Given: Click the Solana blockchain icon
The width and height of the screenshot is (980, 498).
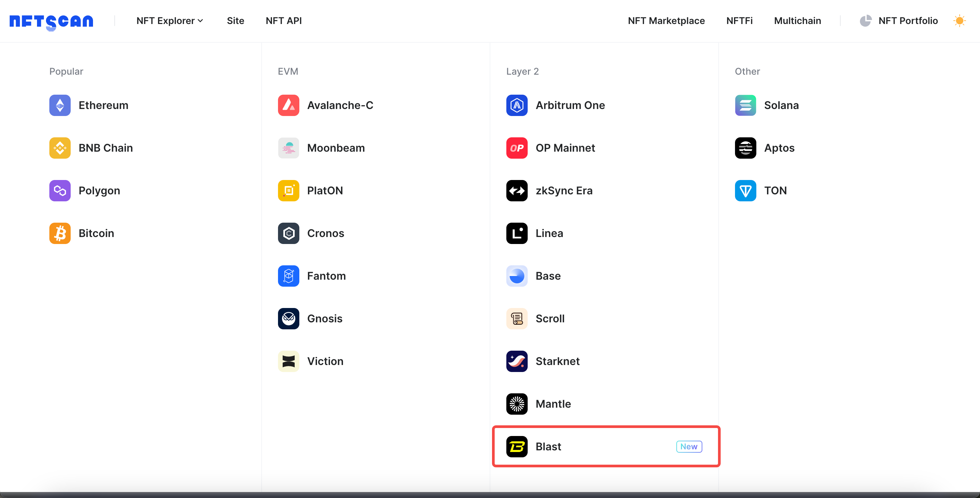Looking at the screenshot, I should (x=745, y=105).
